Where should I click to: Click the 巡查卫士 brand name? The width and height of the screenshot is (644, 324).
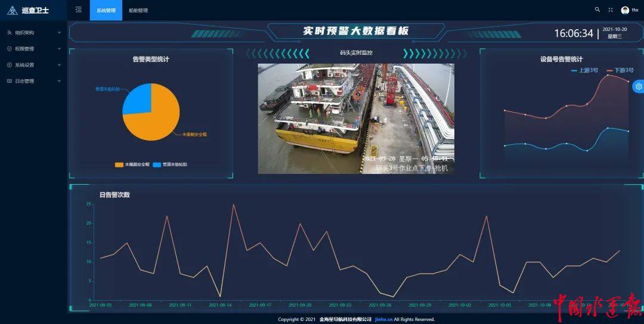click(35, 10)
